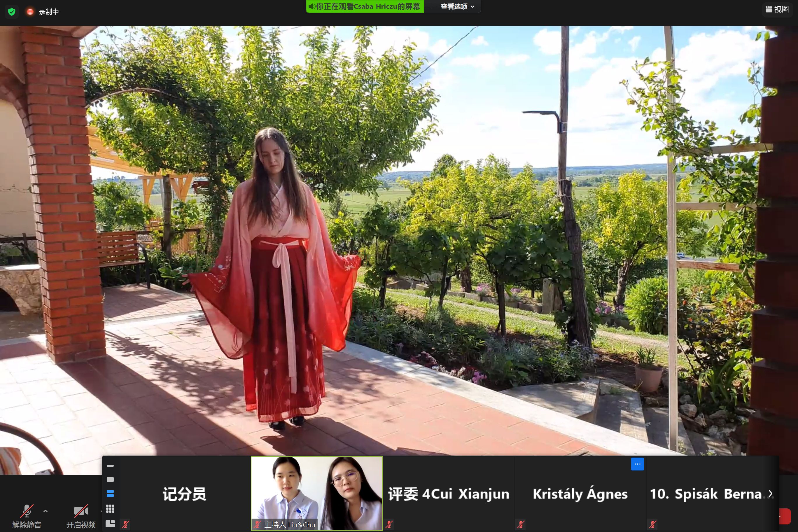Select the 评委 4Cui Xianjun participant tile
Viewport: 798px width, 532px height.
(x=449, y=493)
